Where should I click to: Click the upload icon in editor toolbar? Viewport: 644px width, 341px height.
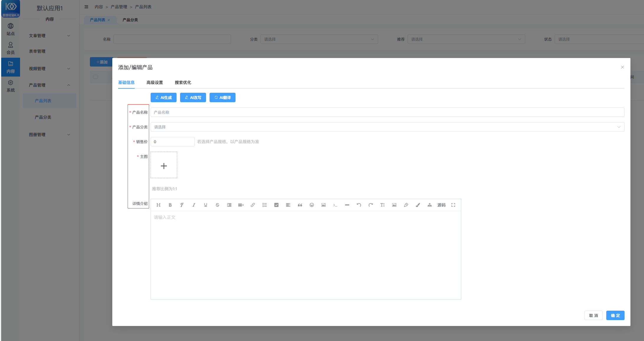tap(429, 205)
